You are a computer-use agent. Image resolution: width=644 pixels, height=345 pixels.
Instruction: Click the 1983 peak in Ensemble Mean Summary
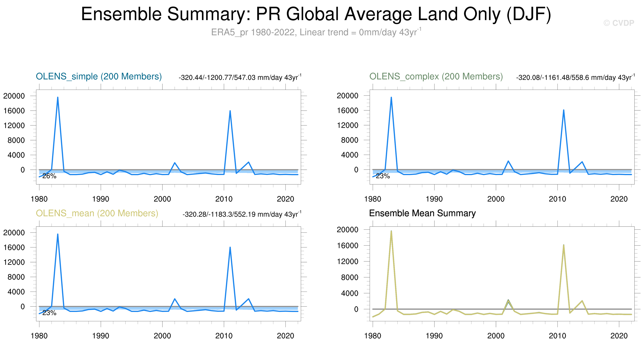coord(391,231)
